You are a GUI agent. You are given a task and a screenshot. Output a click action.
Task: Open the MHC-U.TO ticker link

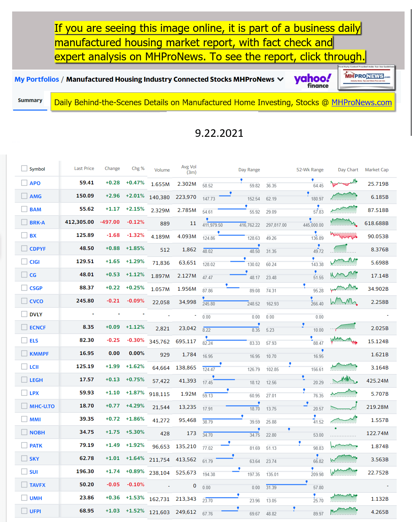(x=42, y=406)
